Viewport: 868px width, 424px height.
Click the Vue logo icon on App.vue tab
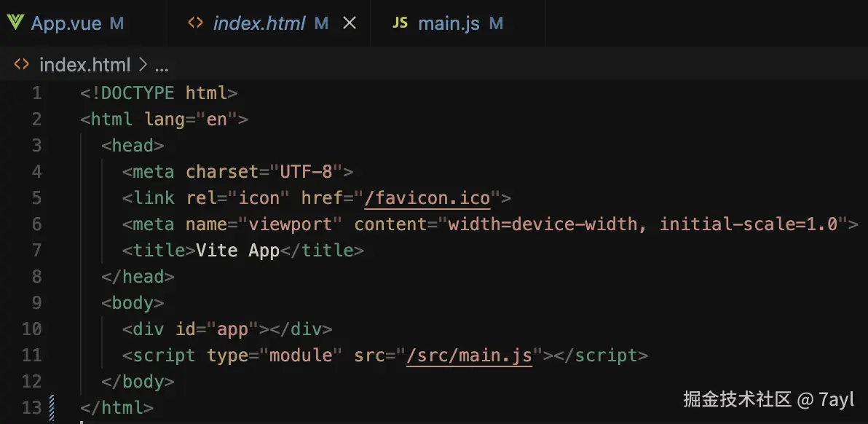point(15,23)
